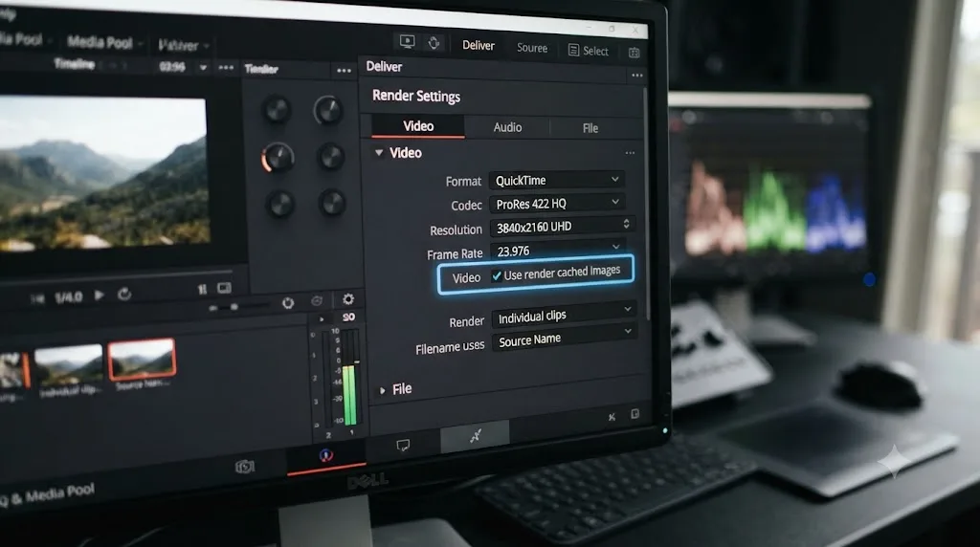Click the circular-arrows icon left of Deliver
980x547 pixels.
pyautogui.click(x=434, y=42)
